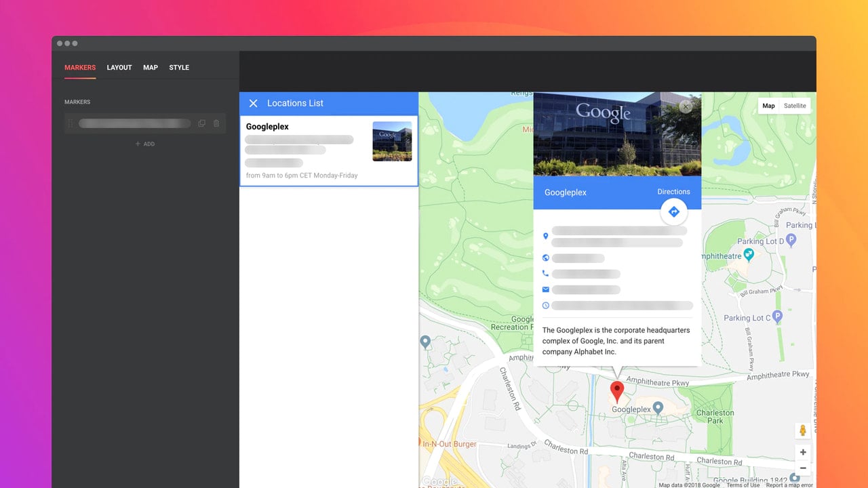Screen dimensions: 868x488
Task: Click the website globe icon in popup
Action: [x=546, y=258]
